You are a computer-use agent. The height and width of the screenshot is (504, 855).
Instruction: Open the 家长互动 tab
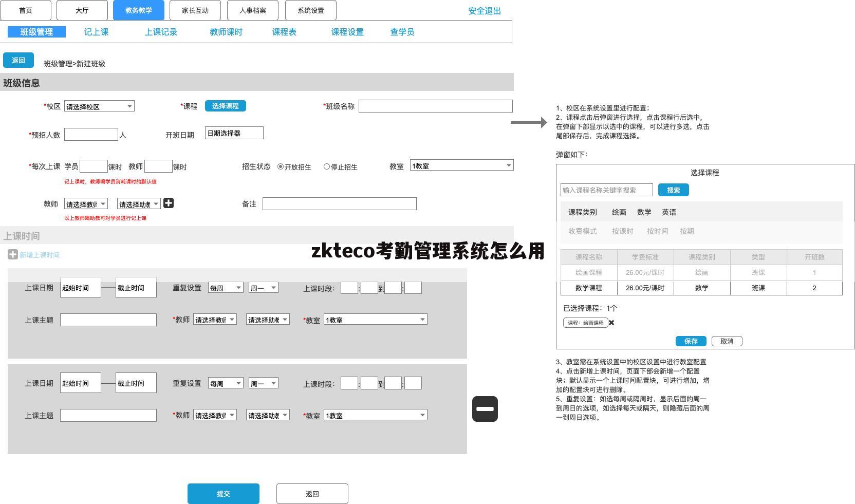coord(195,10)
